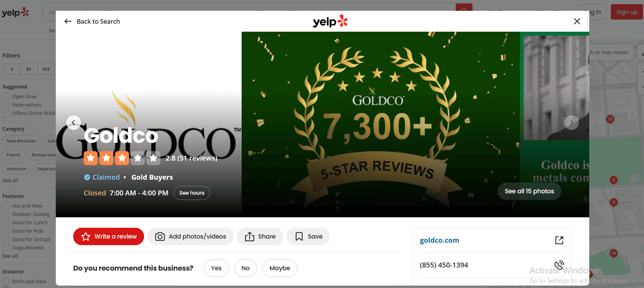The width and height of the screenshot is (644, 288).
Task: Click the star icon in Write a review
Action: 86,236
